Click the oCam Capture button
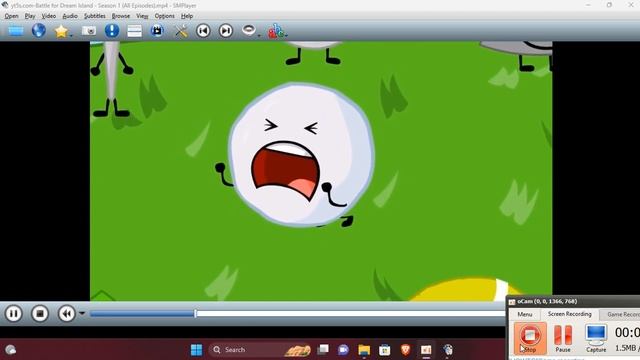640x360 pixels. point(596,338)
